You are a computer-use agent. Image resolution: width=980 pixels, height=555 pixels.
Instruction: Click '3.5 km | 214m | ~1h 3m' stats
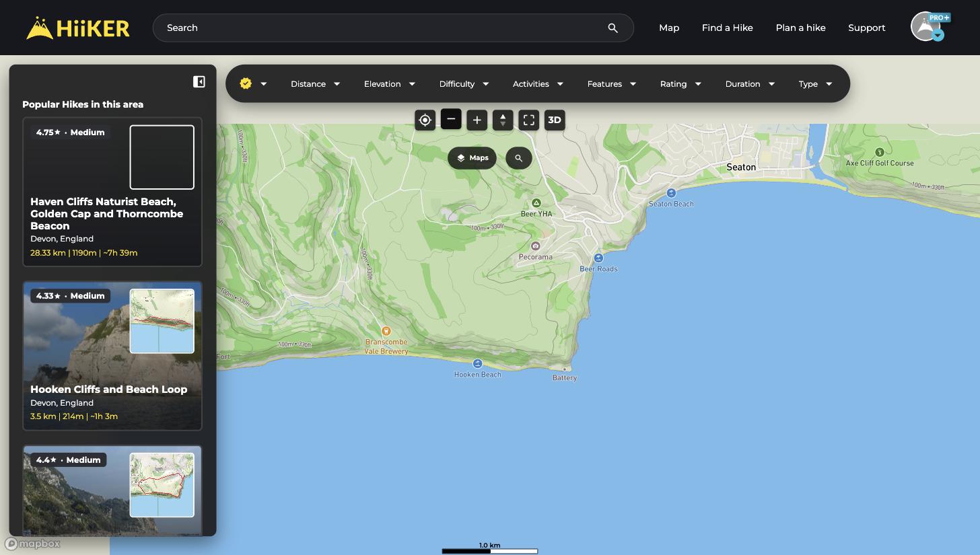point(74,416)
